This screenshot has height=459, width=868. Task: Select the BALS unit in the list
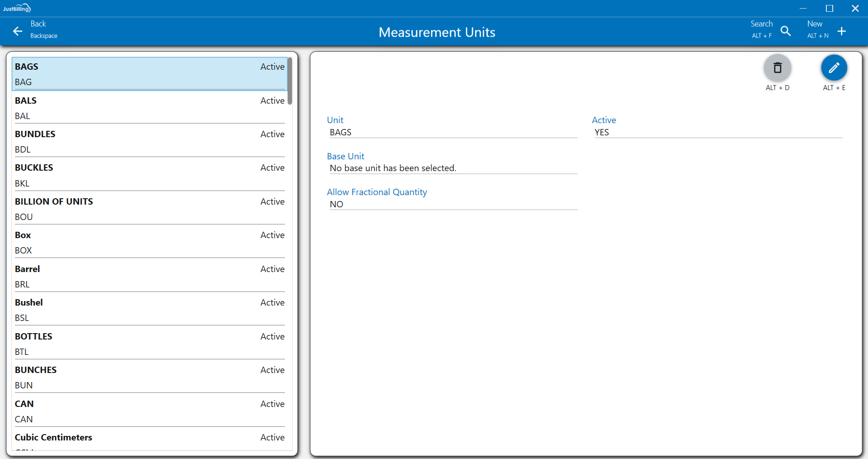click(149, 108)
